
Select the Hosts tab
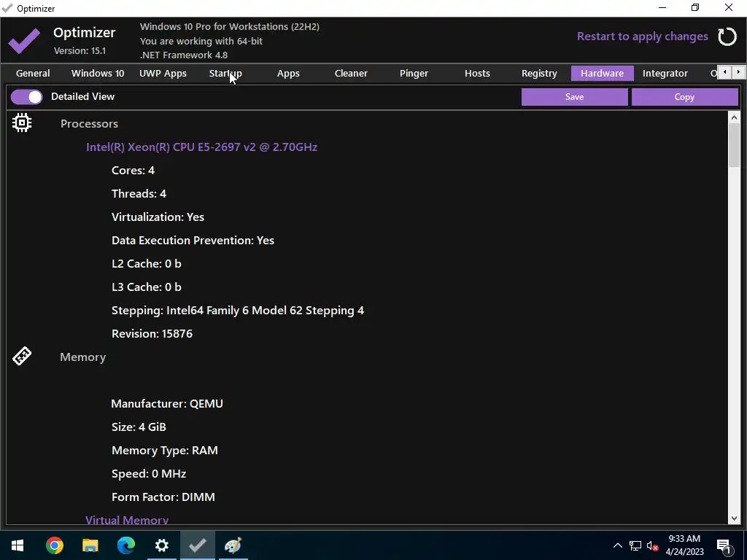[x=477, y=74]
